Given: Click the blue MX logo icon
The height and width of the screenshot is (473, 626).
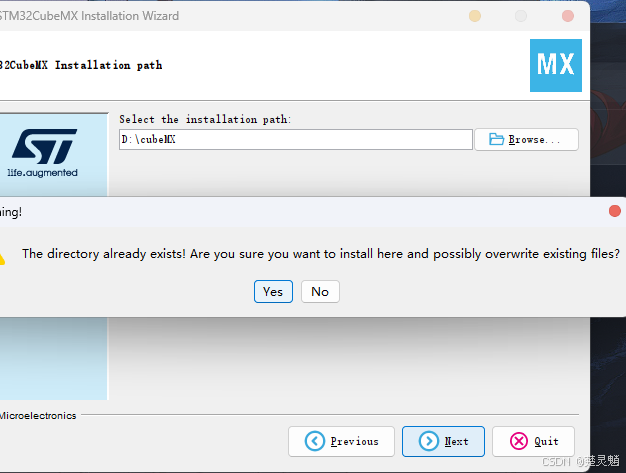Looking at the screenshot, I should click(555, 65).
